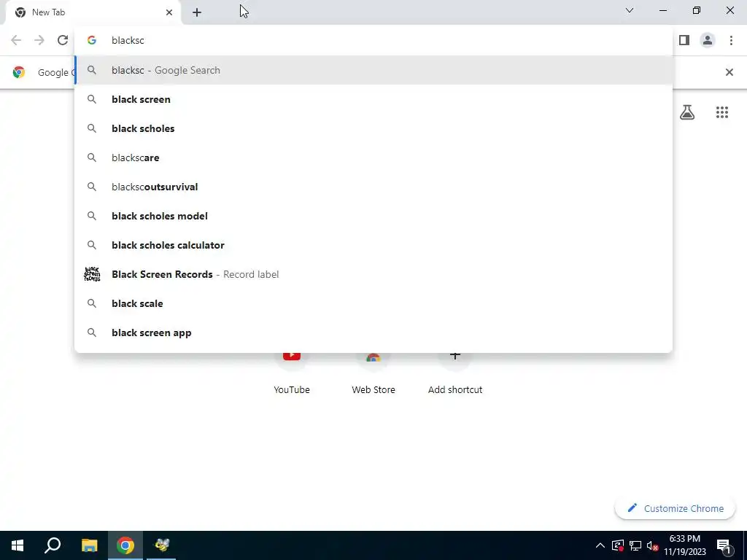The image size is (747, 560).
Task: Open Google apps grid
Action: click(x=721, y=112)
